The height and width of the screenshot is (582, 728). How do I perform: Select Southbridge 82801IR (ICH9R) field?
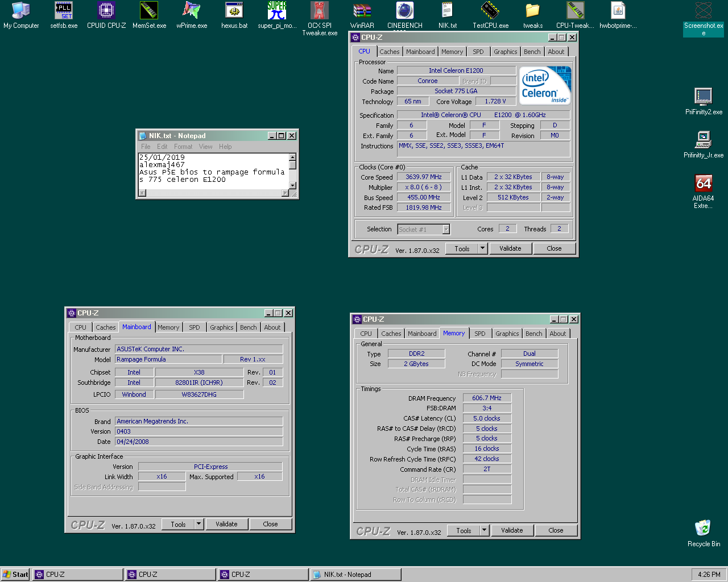199,383
